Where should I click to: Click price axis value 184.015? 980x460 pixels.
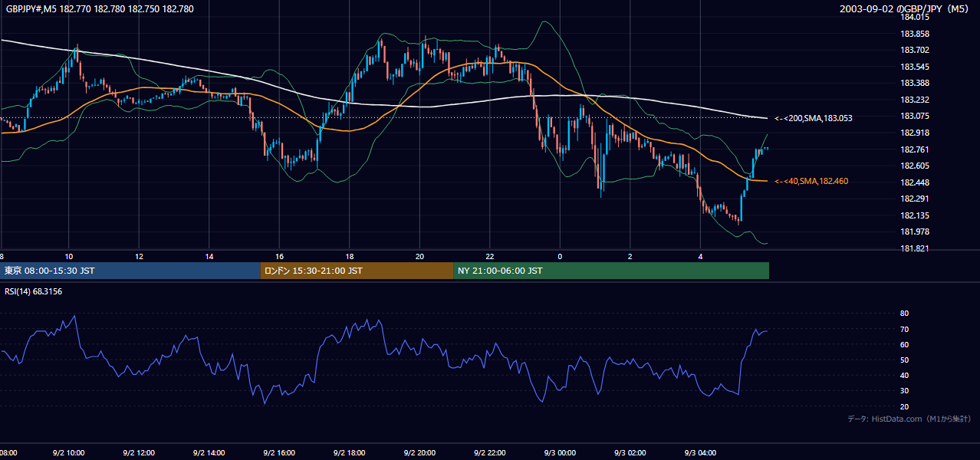(x=915, y=17)
